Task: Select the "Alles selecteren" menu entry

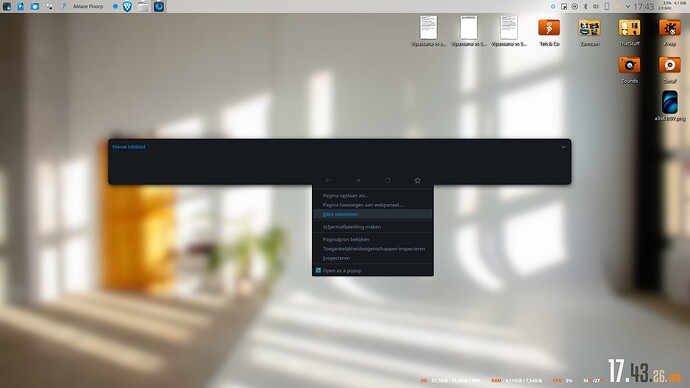Action: [x=373, y=214]
